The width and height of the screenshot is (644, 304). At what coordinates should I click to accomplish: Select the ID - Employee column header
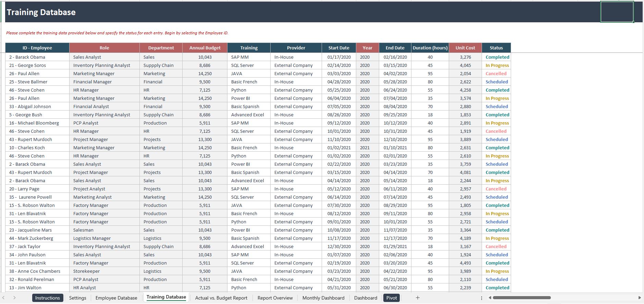(37, 48)
